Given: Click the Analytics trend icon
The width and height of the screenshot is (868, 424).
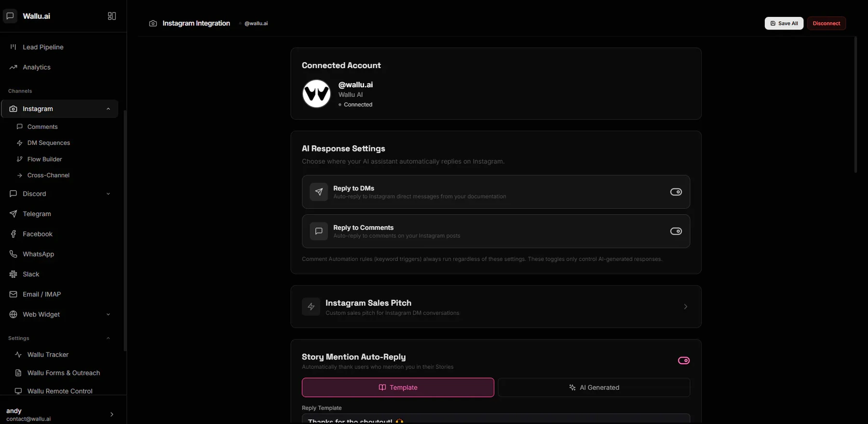Looking at the screenshot, I should (13, 67).
